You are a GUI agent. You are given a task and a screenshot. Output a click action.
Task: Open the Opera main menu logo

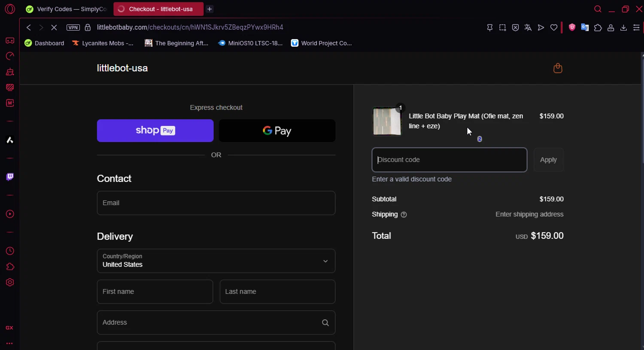(10, 9)
